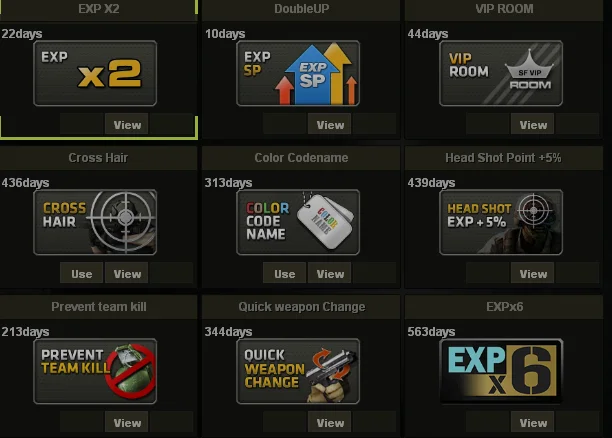This screenshot has width=612, height=438.
Task: View the Color Codename item details
Action: pos(330,273)
